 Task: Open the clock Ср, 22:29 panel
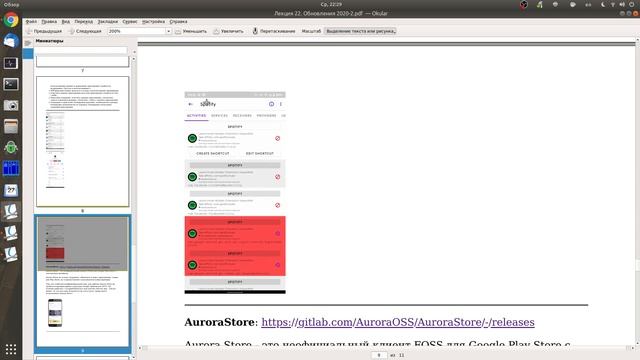pyautogui.click(x=331, y=4)
